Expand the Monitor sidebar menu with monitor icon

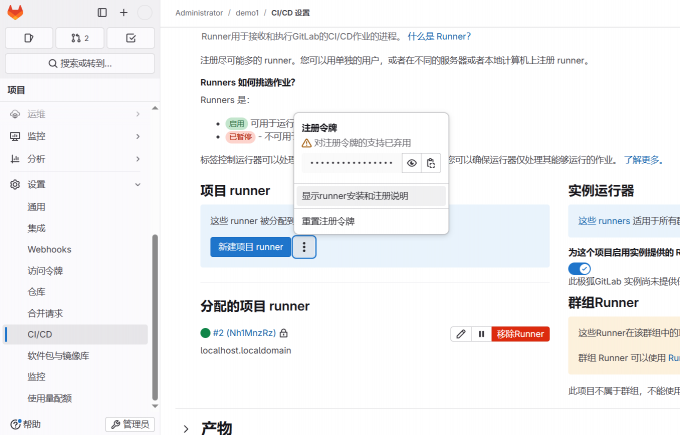(x=76, y=136)
